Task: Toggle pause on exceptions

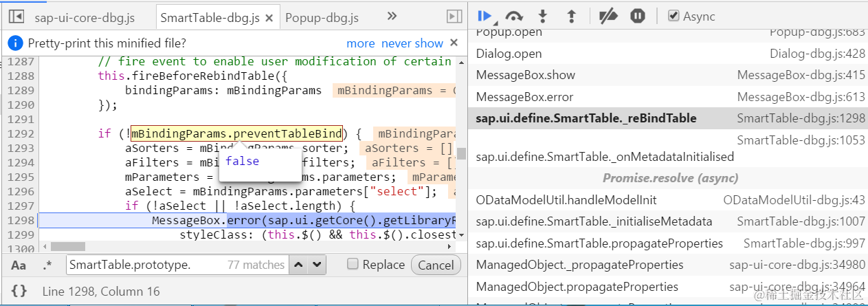Action: pyautogui.click(x=638, y=16)
